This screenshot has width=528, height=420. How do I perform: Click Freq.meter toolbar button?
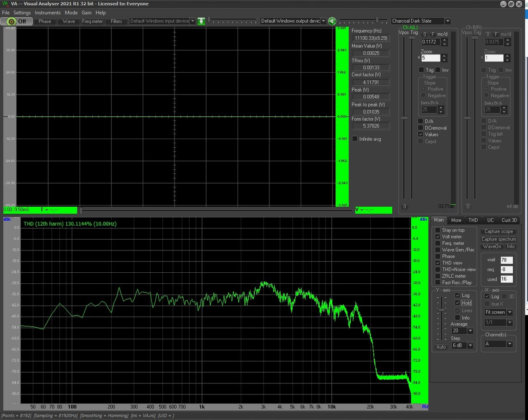click(92, 21)
